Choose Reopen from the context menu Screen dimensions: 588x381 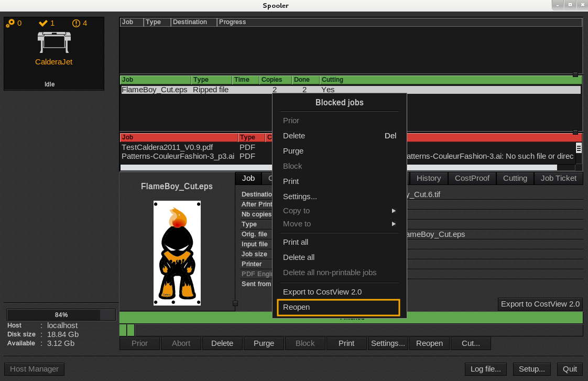coord(338,307)
